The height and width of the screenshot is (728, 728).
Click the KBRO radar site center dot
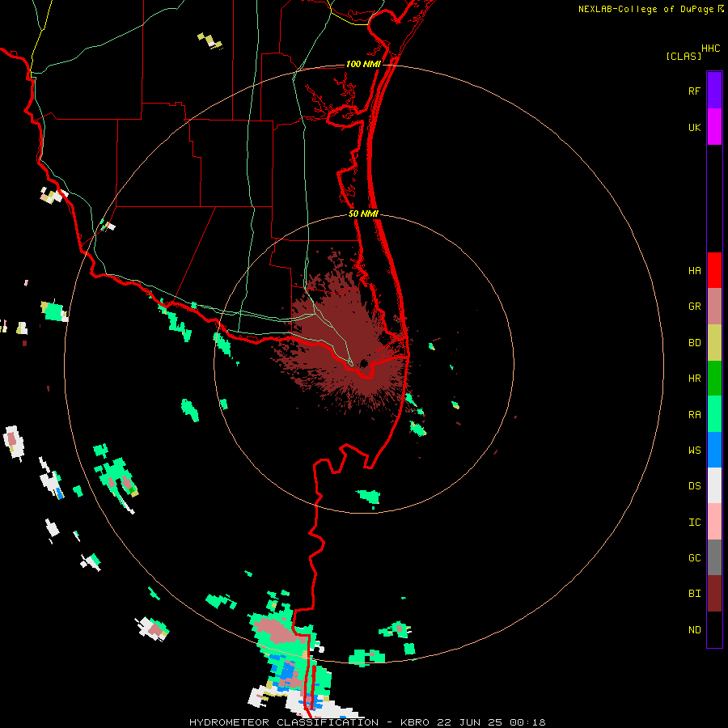click(x=363, y=363)
